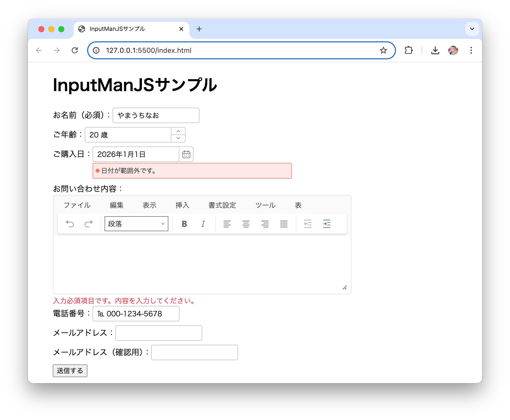Viewport: 510px width, 420px height.
Task: Click the editor resize handle at bottom corner
Action: pyautogui.click(x=345, y=288)
